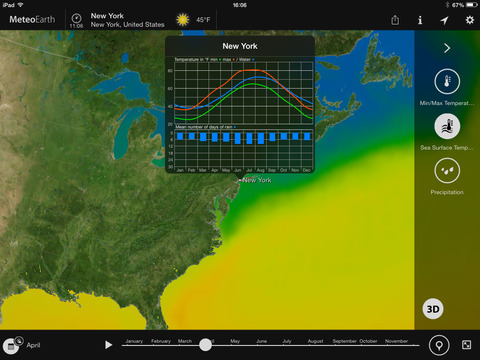
Task: Open the settings gear
Action: 470,20
